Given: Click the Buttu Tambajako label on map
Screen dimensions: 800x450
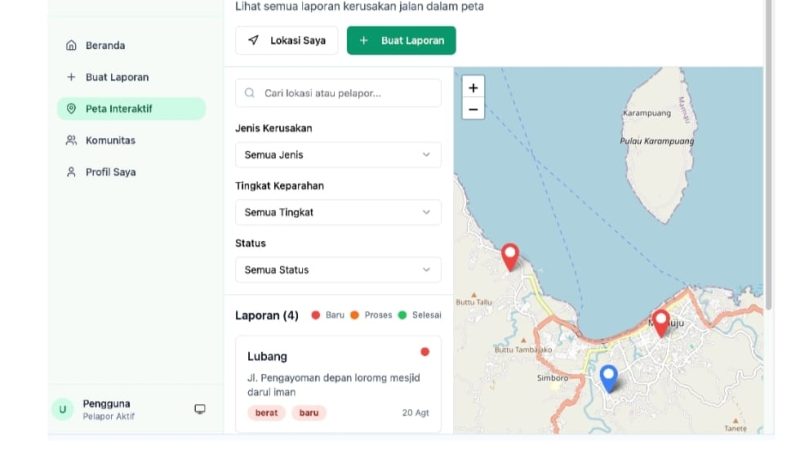Looking at the screenshot, I should tap(523, 349).
